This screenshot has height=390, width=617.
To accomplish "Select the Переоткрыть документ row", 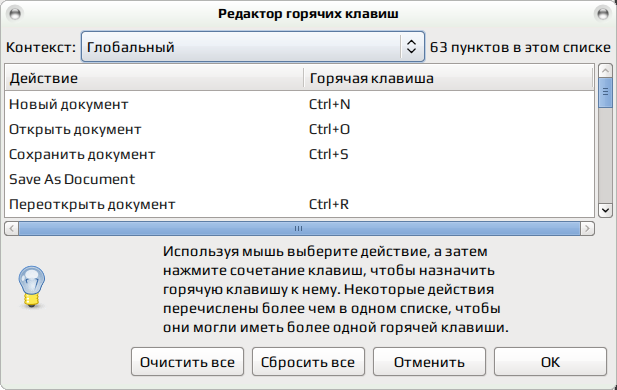I will tap(299, 204).
